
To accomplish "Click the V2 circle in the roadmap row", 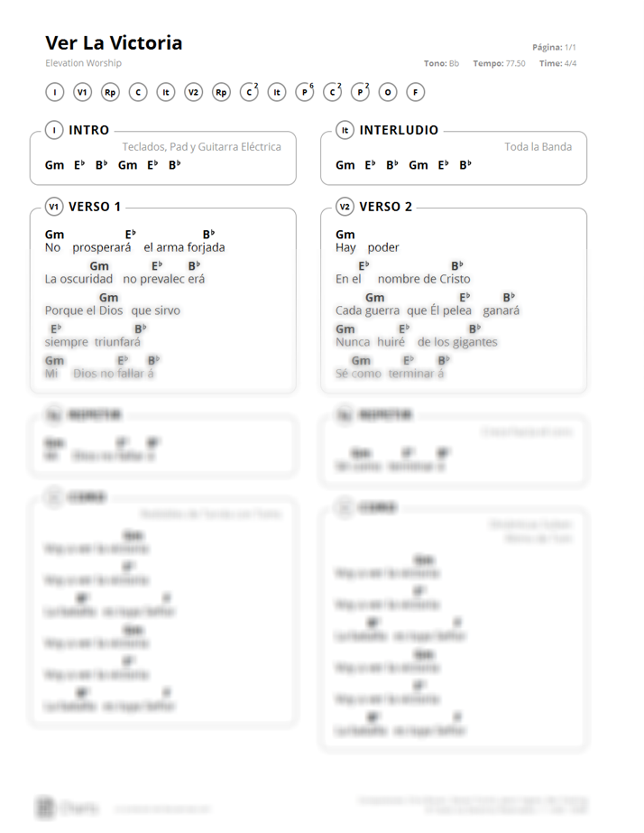I will pos(193,92).
